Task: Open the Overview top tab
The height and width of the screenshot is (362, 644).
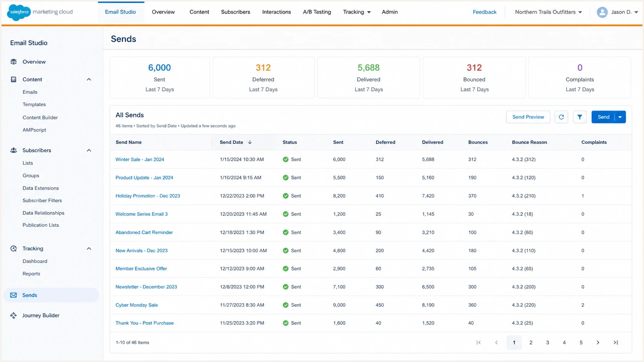Action: click(163, 12)
